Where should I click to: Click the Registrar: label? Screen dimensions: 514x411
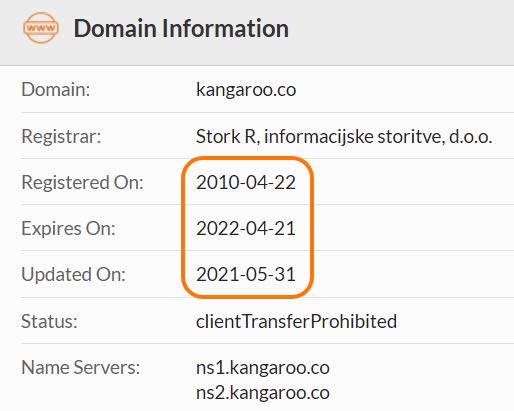pyautogui.click(x=61, y=136)
